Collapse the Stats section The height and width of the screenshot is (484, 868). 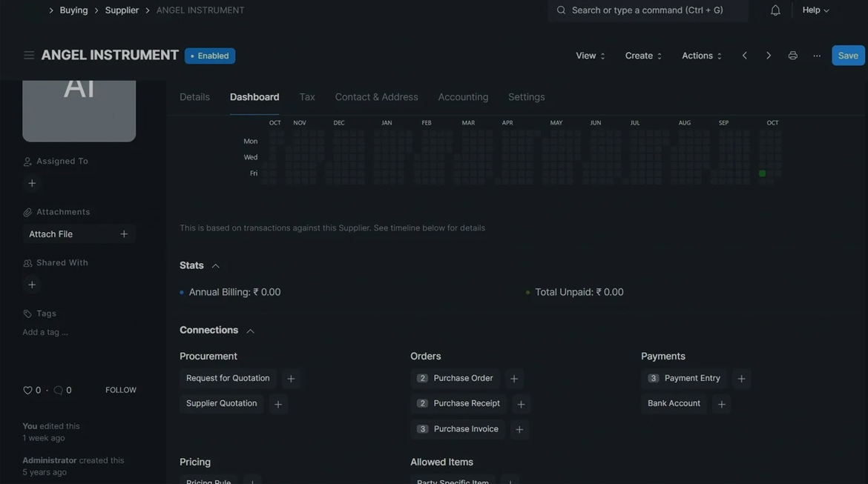pyautogui.click(x=215, y=266)
